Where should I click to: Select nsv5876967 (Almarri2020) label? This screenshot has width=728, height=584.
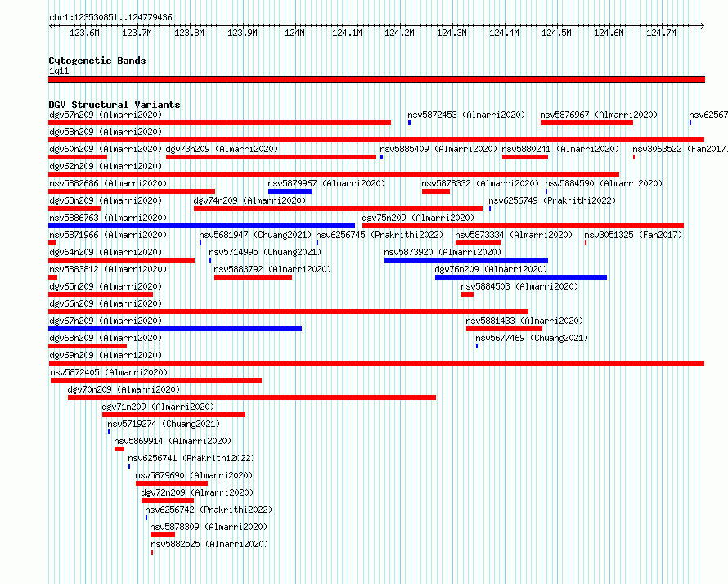[x=599, y=115]
